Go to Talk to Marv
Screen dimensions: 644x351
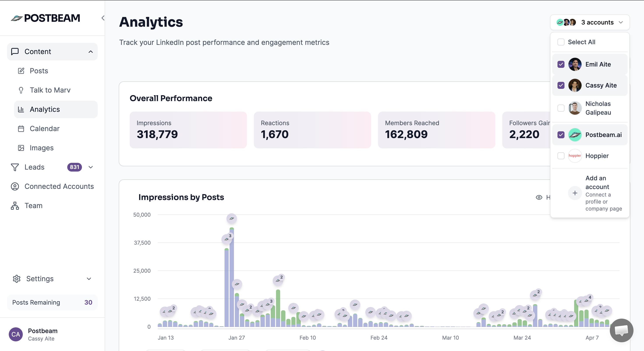click(x=50, y=90)
